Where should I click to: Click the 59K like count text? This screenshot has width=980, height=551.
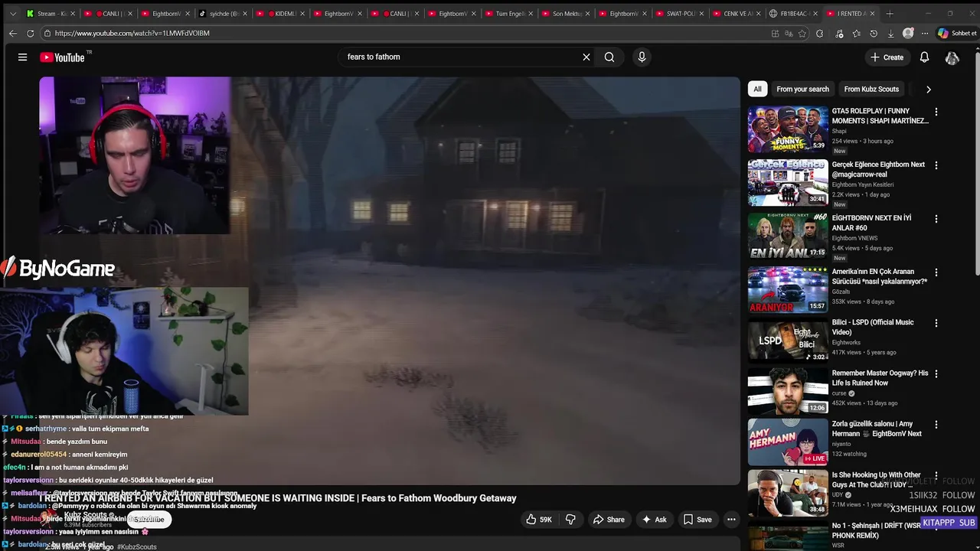coord(546,520)
